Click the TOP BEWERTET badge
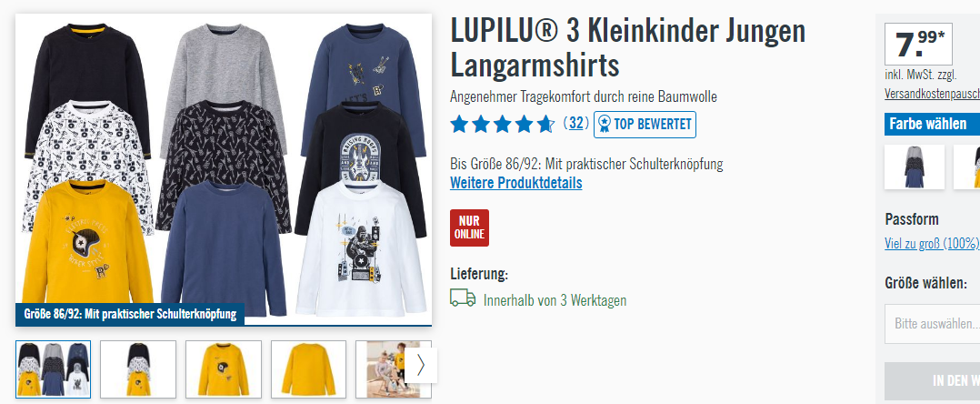The width and height of the screenshot is (980, 404). (x=645, y=125)
